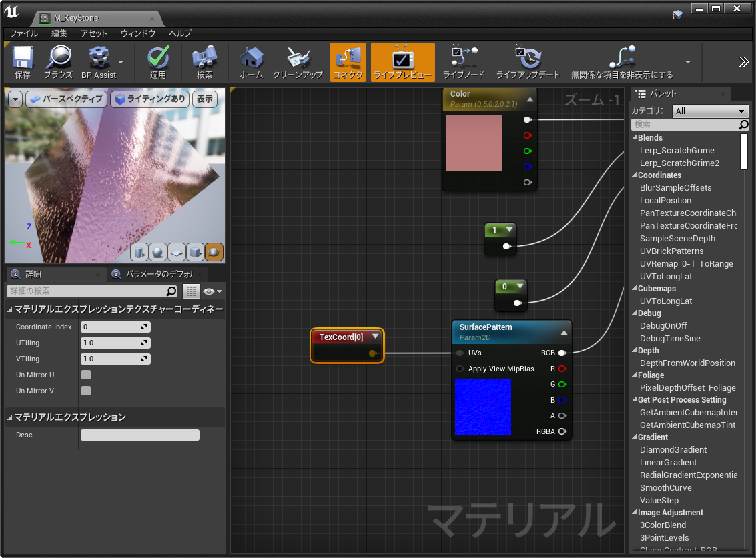Image resolution: width=756 pixels, height=558 pixels.
Task: Save the material with 保存 icon
Action: point(22,62)
